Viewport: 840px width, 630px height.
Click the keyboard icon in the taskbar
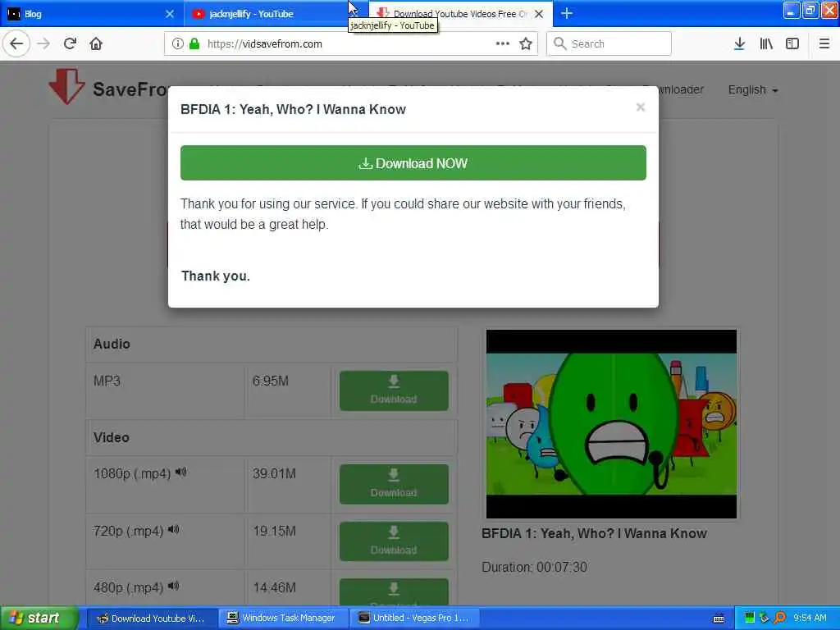719,619
